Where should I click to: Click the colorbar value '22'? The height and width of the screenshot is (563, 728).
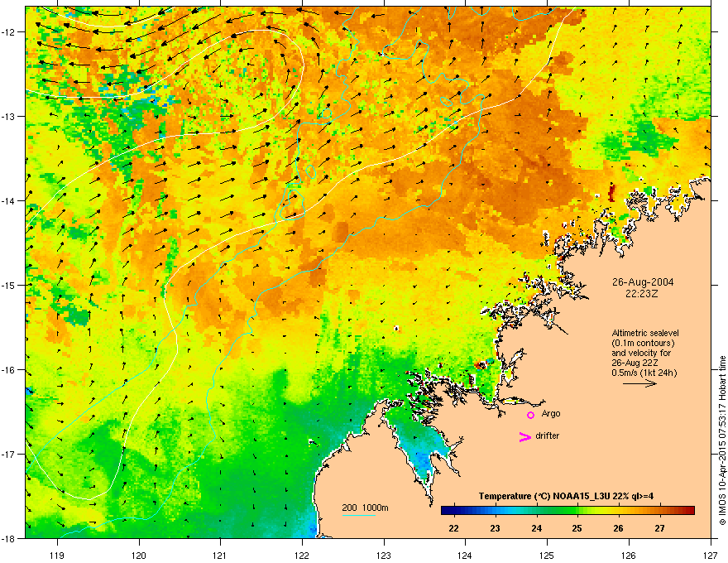click(453, 528)
